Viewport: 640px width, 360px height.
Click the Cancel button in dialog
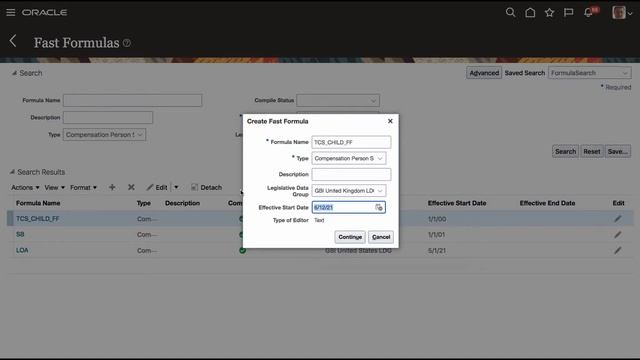381,237
